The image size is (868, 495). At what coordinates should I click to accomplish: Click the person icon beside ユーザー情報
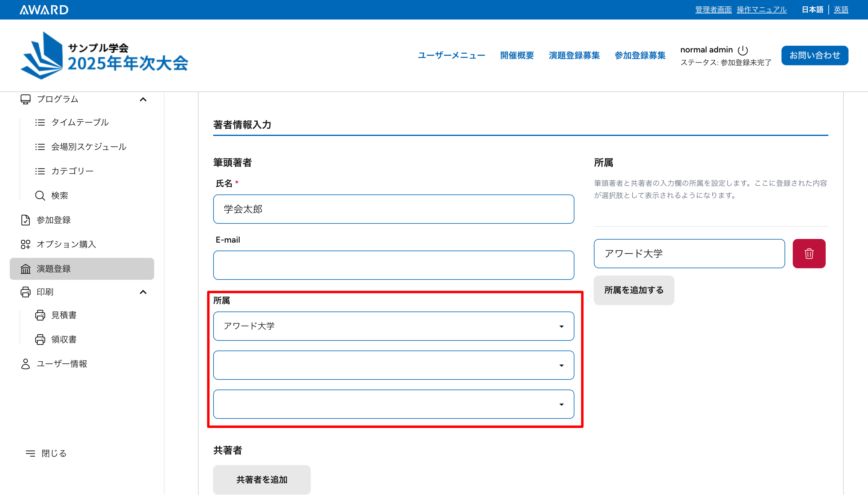tap(26, 363)
